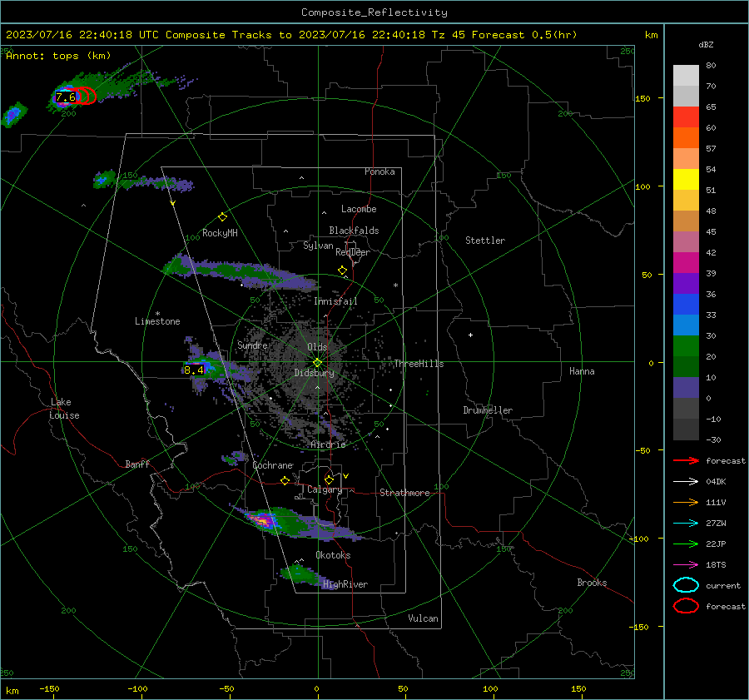Click the yellow diamond marker below RedDeer
This screenshot has height=700, width=749.
coord(343,271)
